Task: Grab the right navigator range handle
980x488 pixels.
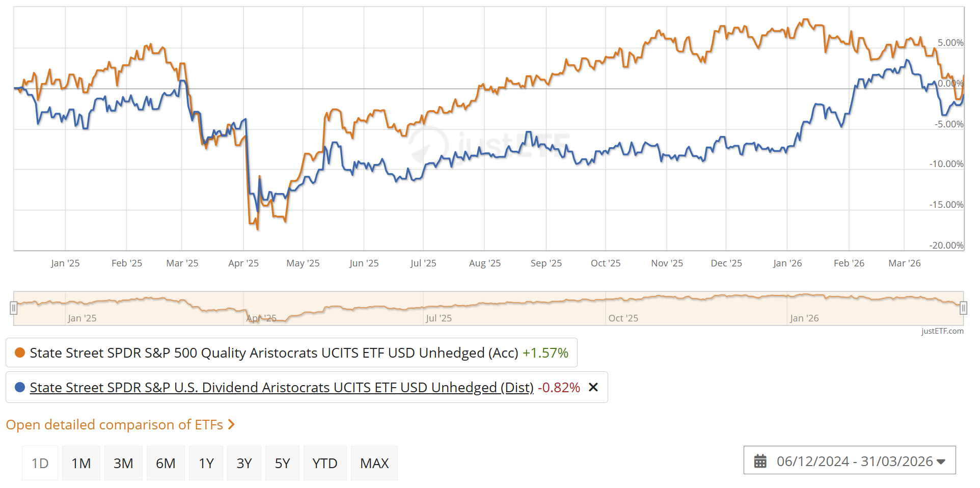Action: (963, 308)
